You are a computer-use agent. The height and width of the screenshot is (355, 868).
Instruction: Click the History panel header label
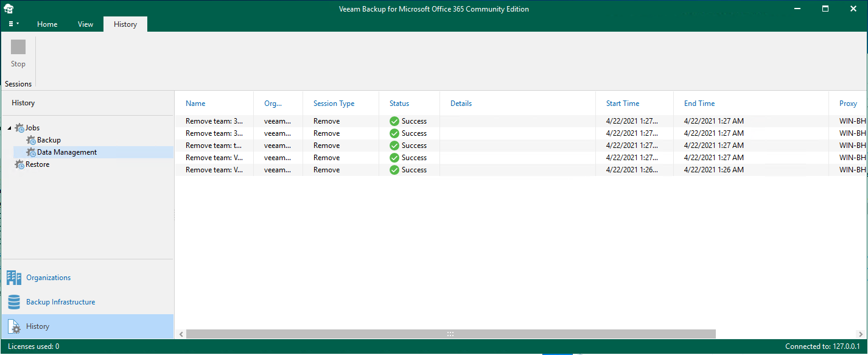click(23, 104)
